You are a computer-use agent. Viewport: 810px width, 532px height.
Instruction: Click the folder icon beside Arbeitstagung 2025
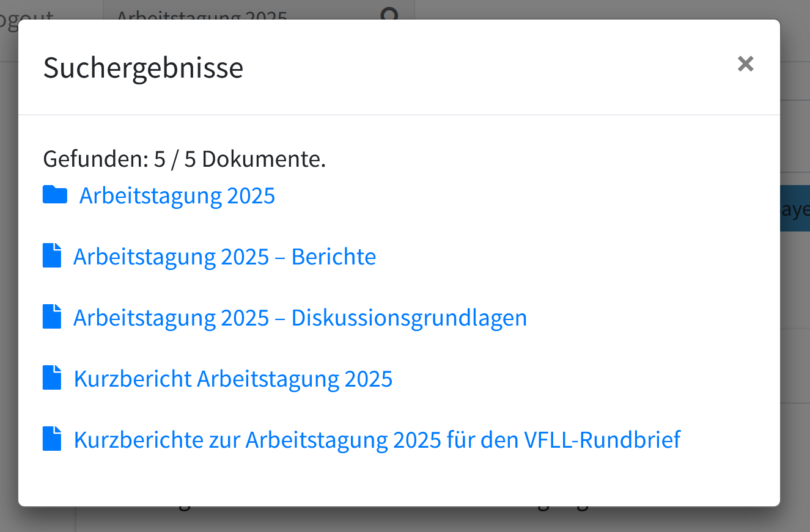(x=55, y=195)
